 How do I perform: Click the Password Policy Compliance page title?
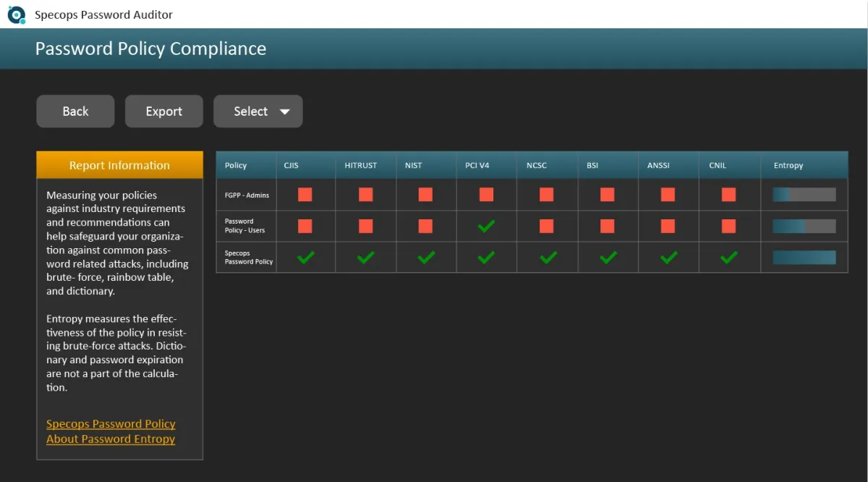click(150, 48)
